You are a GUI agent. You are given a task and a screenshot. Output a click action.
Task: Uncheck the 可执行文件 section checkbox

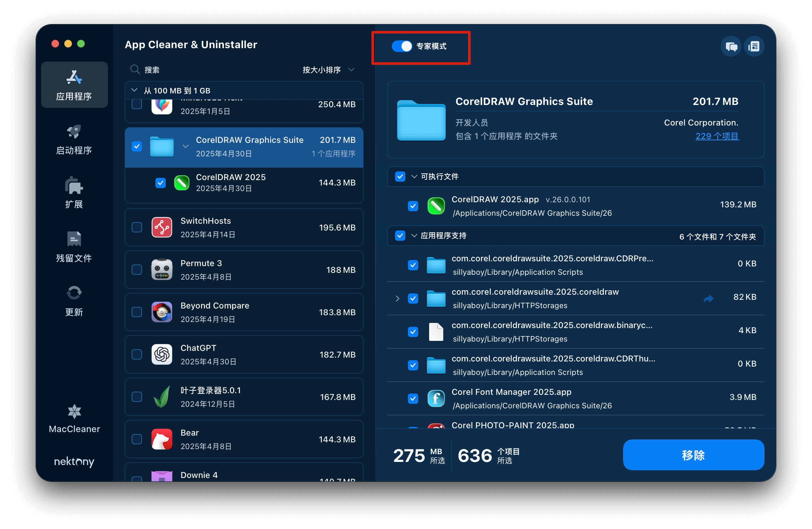[400, 177]
